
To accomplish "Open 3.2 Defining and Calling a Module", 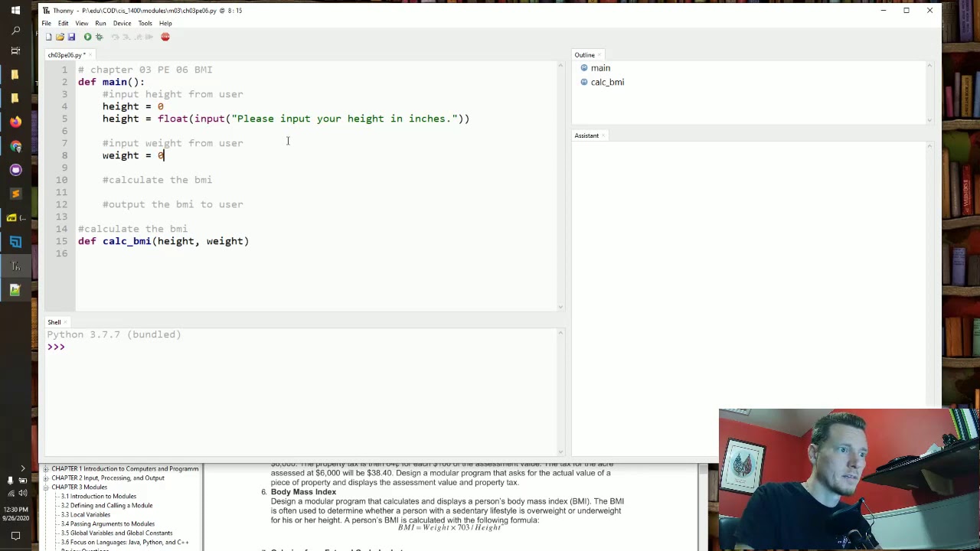I will click(106, 506).
